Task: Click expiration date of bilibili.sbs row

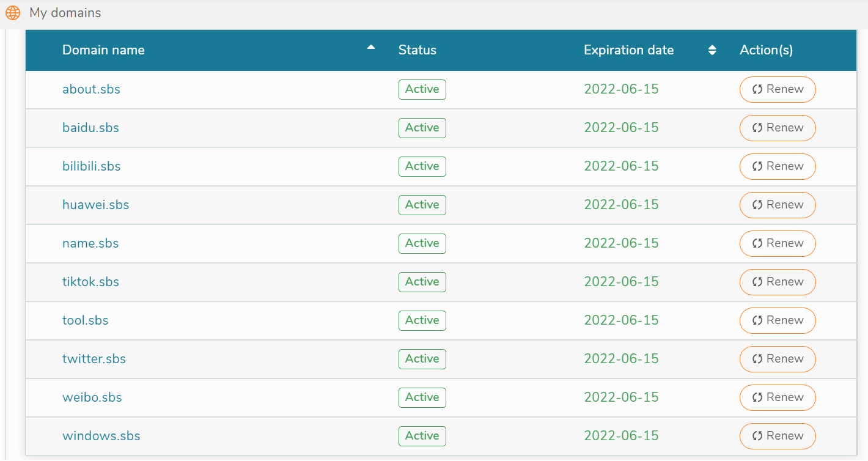Action: [622, 166]
